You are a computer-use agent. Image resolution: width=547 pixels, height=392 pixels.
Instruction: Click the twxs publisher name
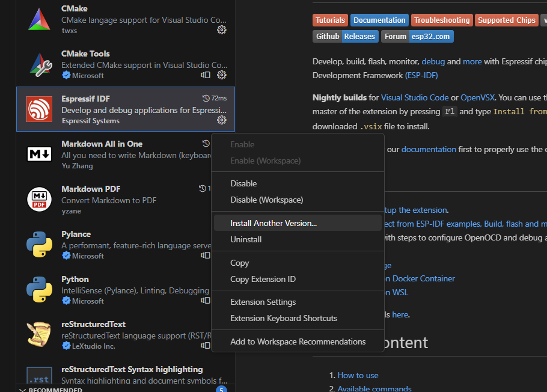click(69, 31)
